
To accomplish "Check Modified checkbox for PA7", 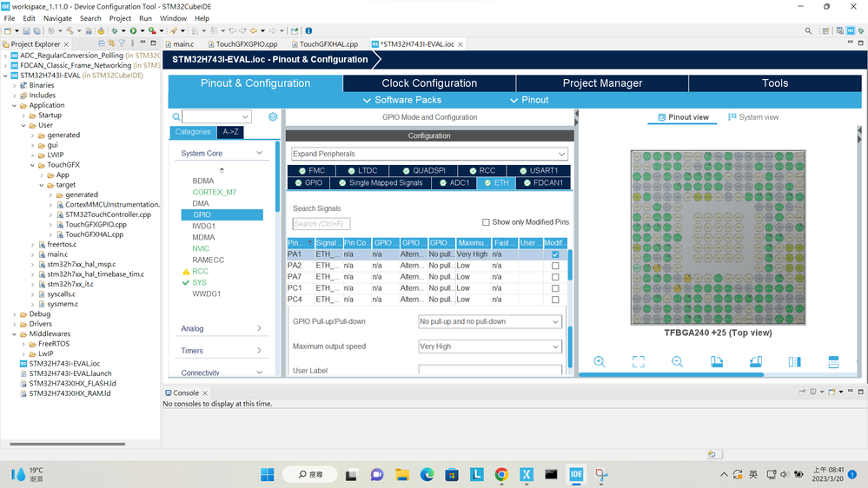I will point(555,277).
